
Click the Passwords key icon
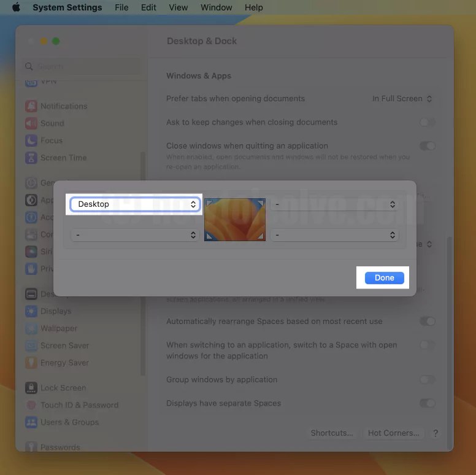[x=31, y=447]
